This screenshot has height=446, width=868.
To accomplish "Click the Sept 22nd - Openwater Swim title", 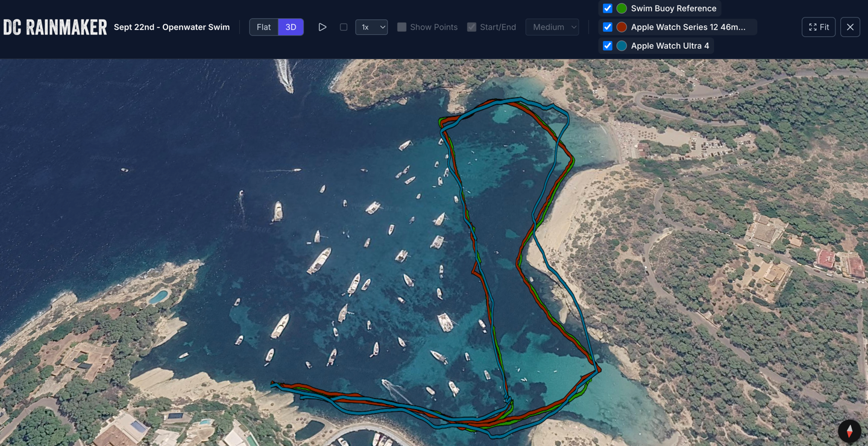I will [x=172, y=27].
